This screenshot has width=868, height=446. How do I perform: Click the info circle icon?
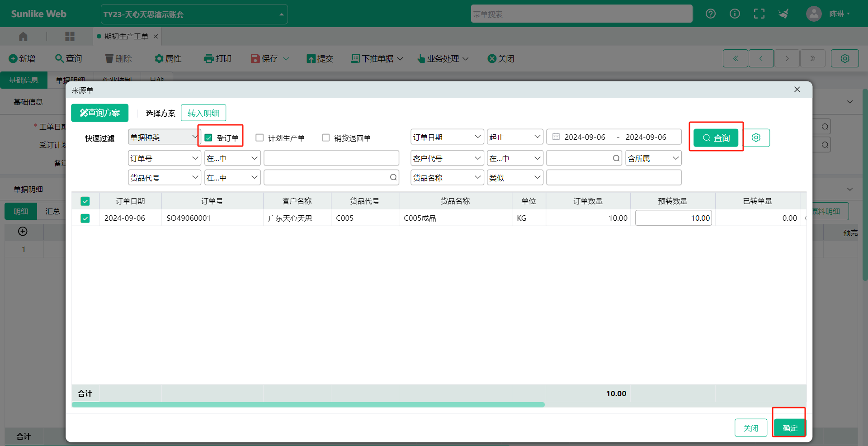(735, 14)
